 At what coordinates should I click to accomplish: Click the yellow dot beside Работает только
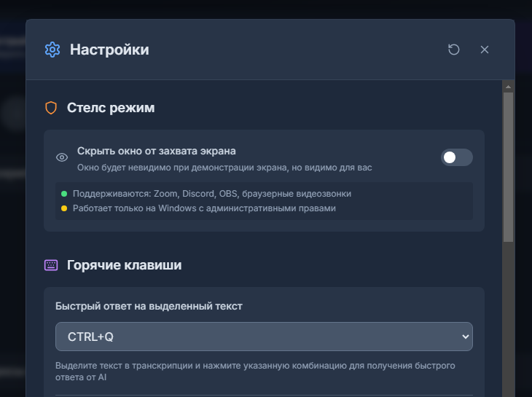click(x=64, y=208)
